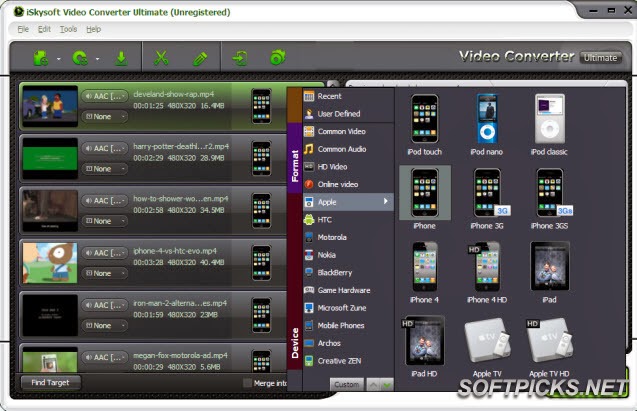Select the iPod touch device preset
Screen dimensions: 637x411
pos(425,125)
